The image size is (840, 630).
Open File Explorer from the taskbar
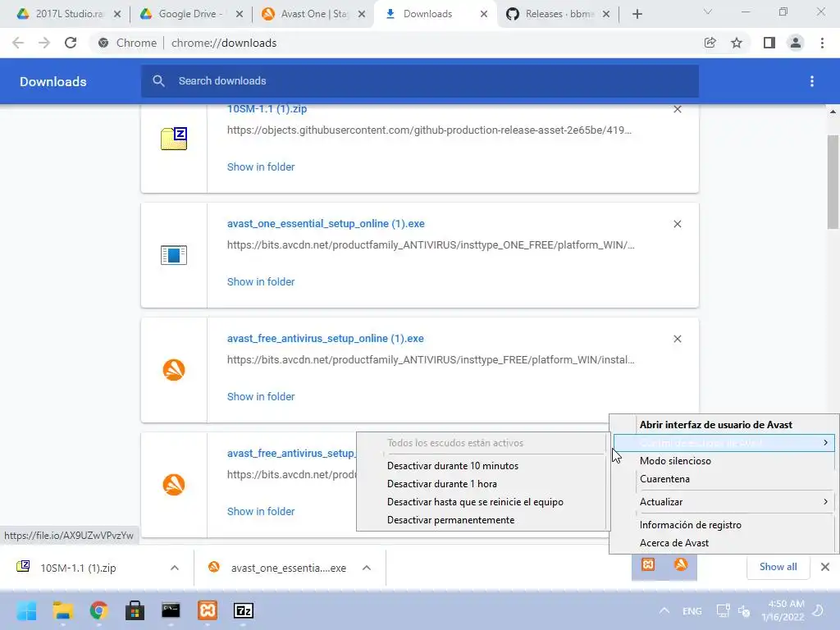62,610
